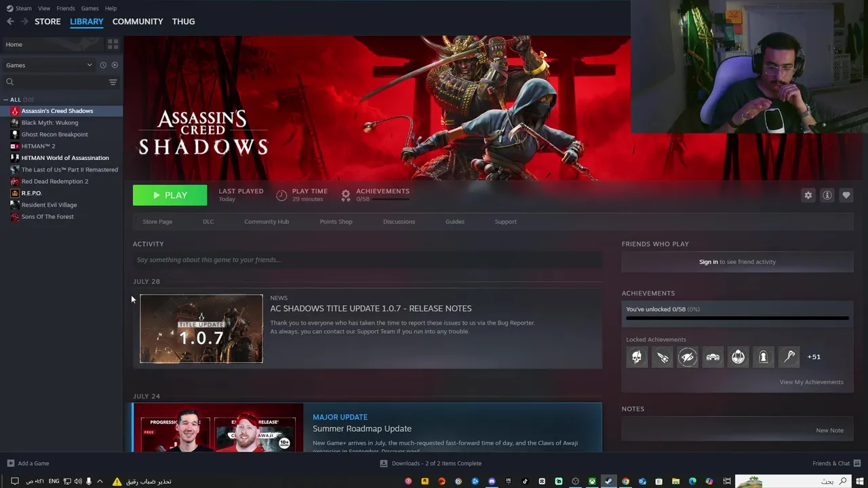This screenshot has width=868, height=488.
Task: Open the DLC link
Action: [208, 222]
